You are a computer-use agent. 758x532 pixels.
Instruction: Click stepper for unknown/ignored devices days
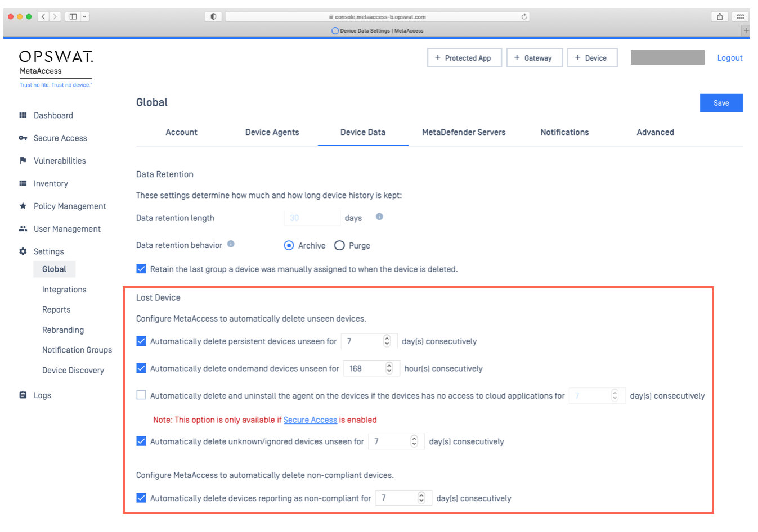tap(414, 441)
